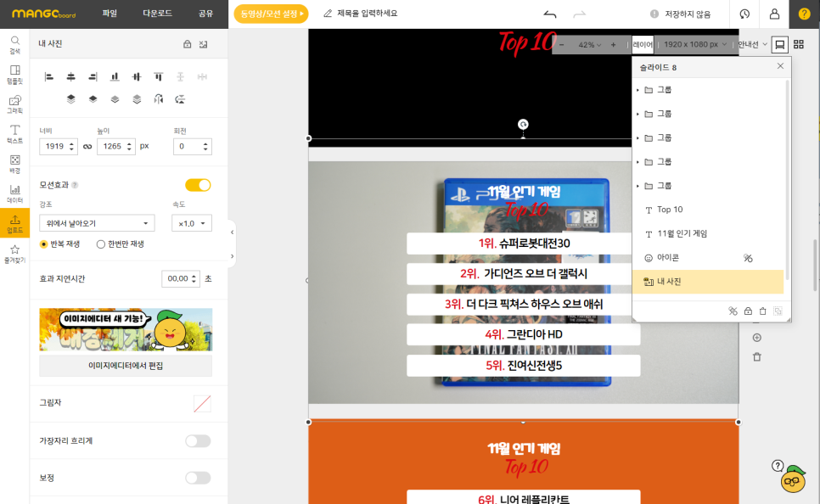Open the version history clock icon
Screen dimensions: 820x504
coord(744,14)
